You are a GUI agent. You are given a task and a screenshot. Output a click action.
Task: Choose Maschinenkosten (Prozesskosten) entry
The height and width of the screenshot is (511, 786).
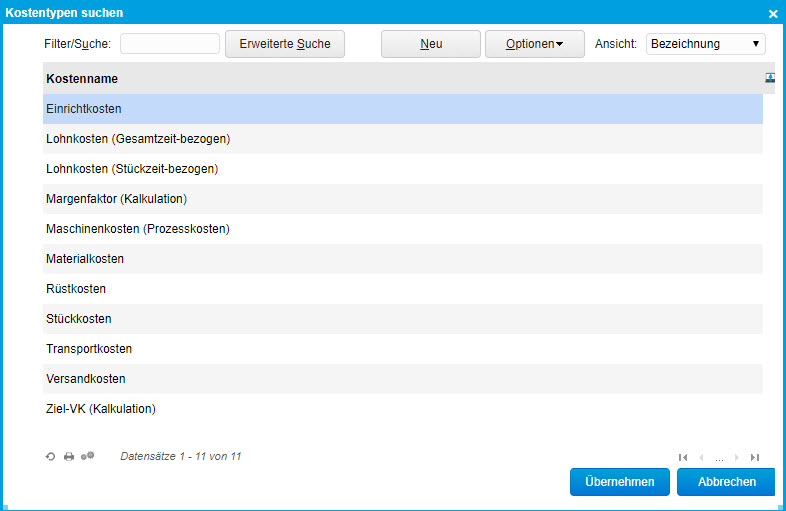tap(403, 229)
